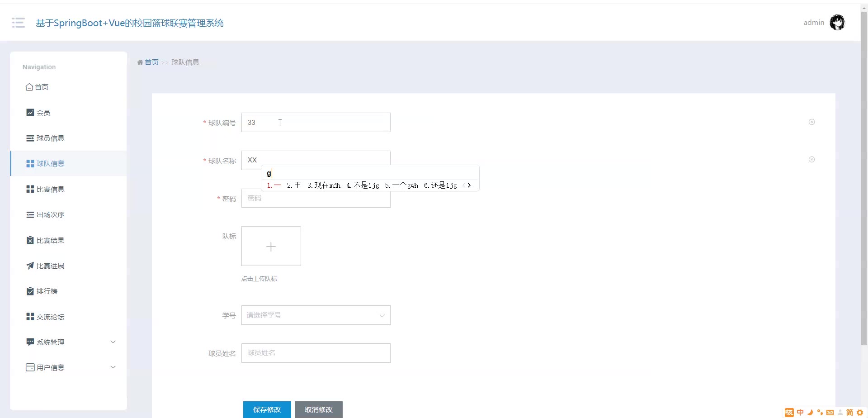Expand the 用户信息 submenu chevron
The image size is (868, 418).
113,367
